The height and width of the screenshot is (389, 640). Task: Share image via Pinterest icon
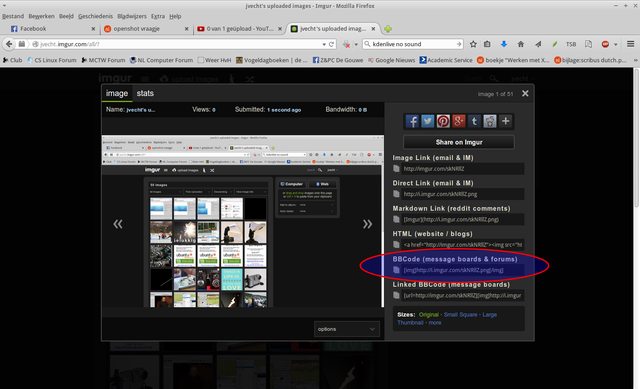click(443, 121)
